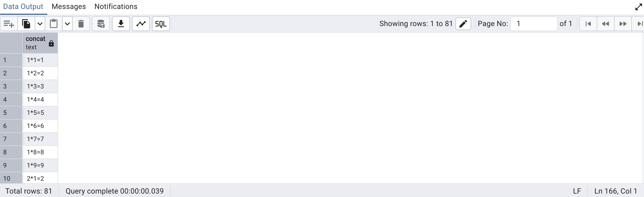Switch to the Notifications tab
The image size is (644, 197).
tap(116, 7)
